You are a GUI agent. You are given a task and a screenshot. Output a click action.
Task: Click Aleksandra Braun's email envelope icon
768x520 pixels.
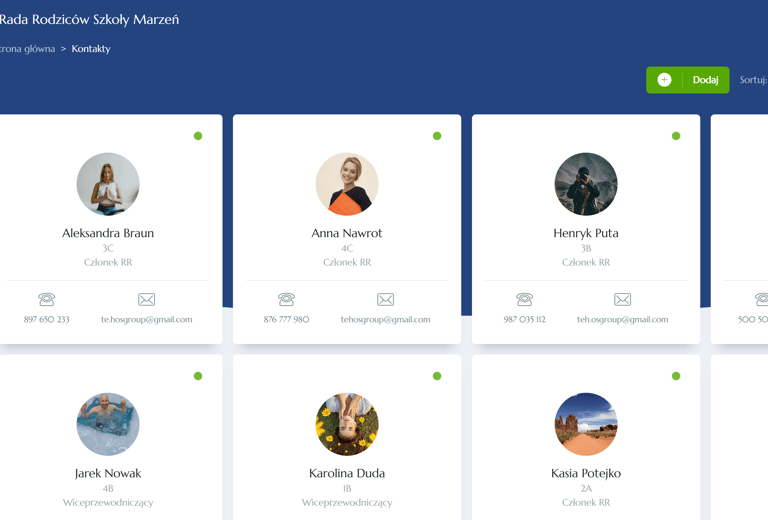[x=146, y=299]
